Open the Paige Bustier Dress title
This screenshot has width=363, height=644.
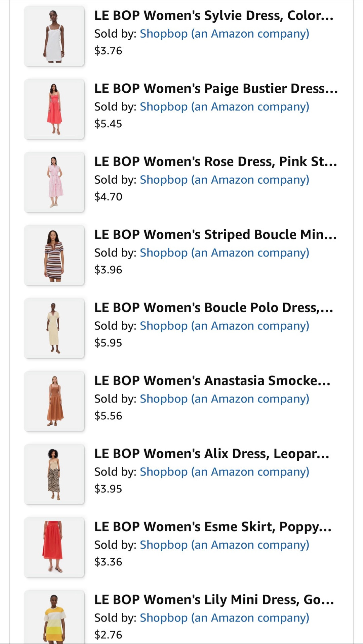pyautogui.click(x=216, y=89)
